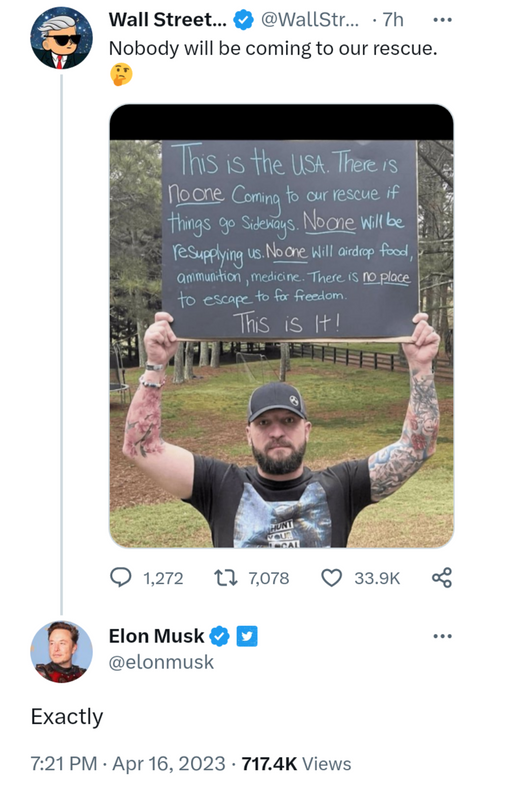
Task: Open Wall Street tweet's three-dot menu
Action: pyautogui.click(x=442, y=20)
